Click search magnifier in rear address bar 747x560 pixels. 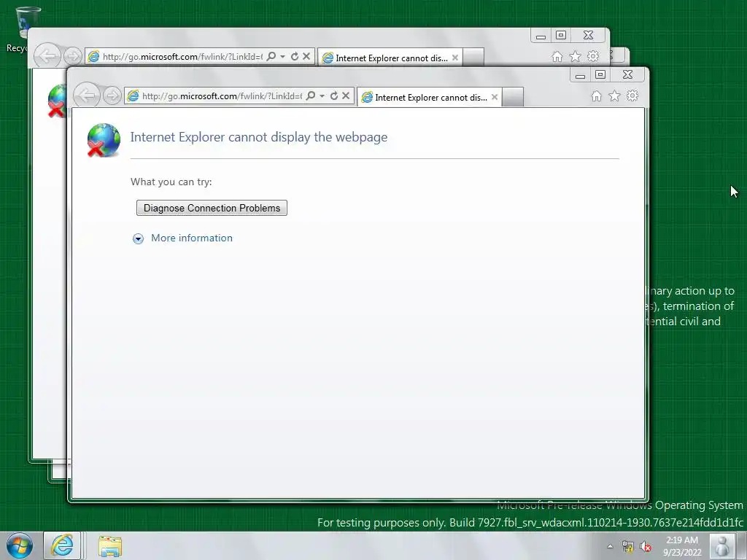[271, 56]
